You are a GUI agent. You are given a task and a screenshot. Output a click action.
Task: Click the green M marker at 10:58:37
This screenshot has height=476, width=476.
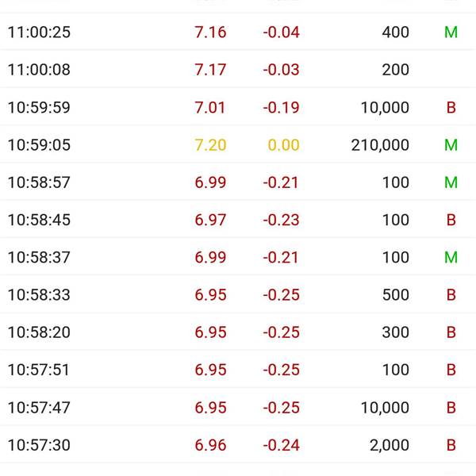click(451, 258)
